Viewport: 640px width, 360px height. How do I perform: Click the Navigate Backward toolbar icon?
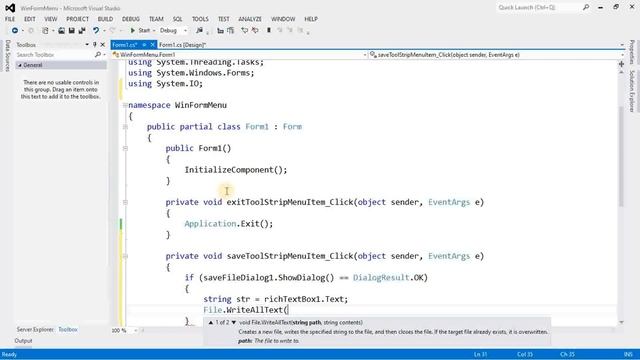coord(15,31)
